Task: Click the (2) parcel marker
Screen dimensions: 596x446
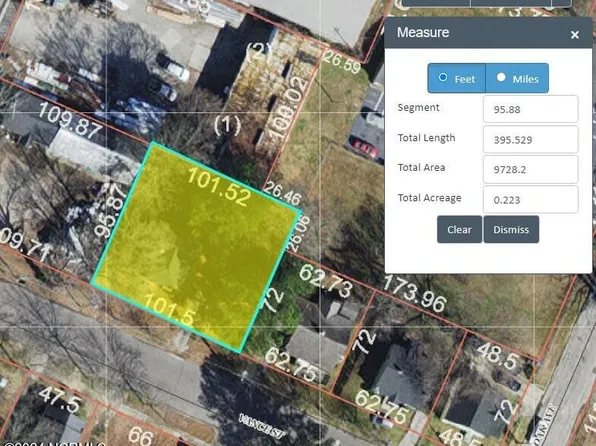Action: (x=259, y=50)
